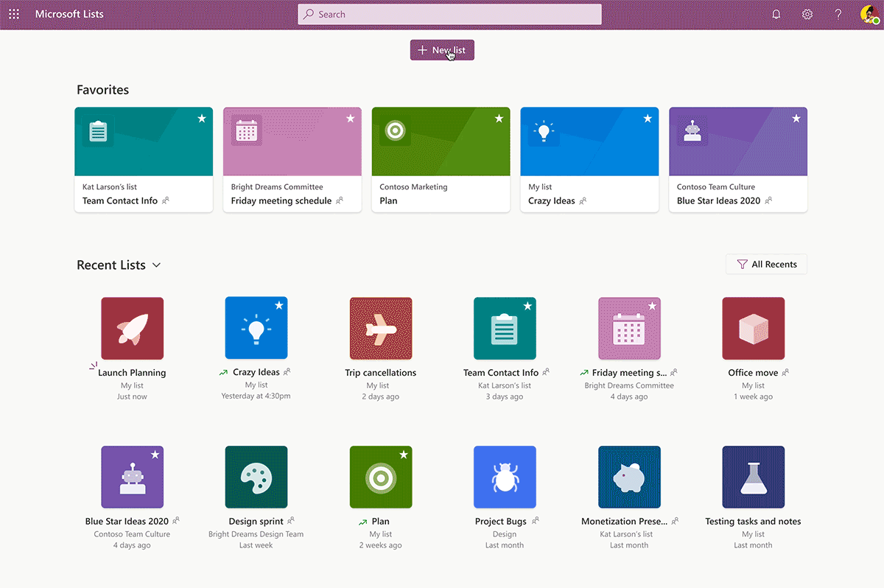Toggle the star on the Plan tile
The width and height of the screenshot is (884, 588).
point(404,453)
